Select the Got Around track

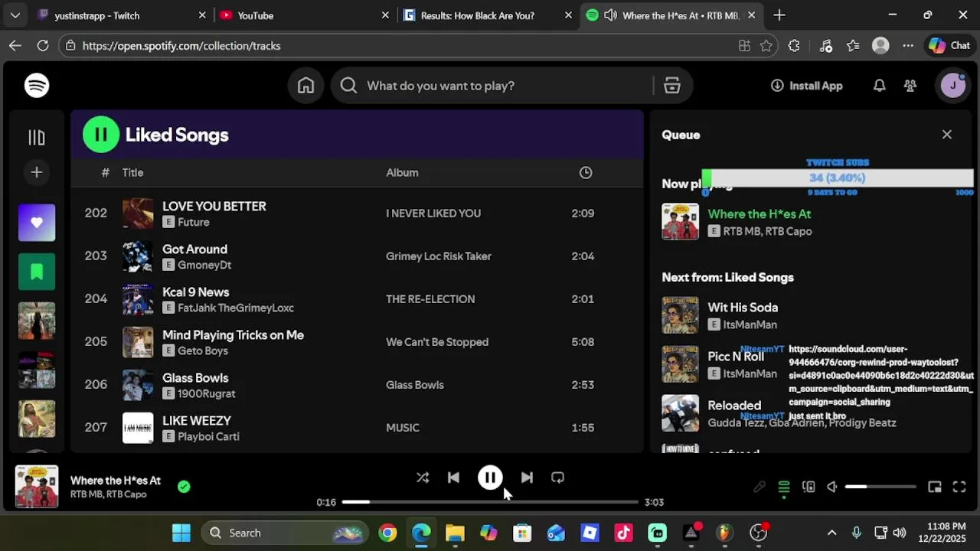(194, 249)
